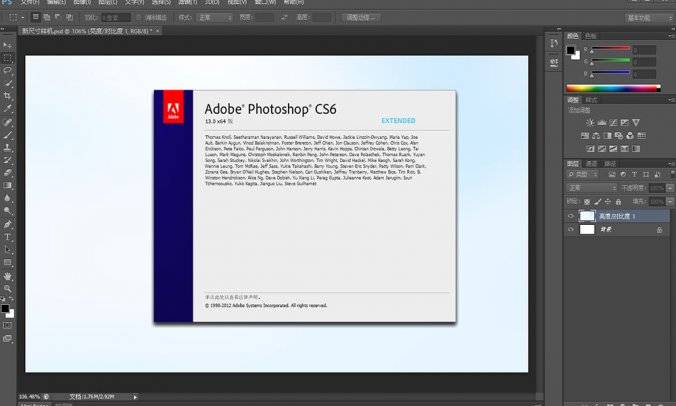Viewport: 676px width, 406px height.
Task: Toggle lock image pixels brush icon
Action: pyautogui.click(x=598, y=202)
